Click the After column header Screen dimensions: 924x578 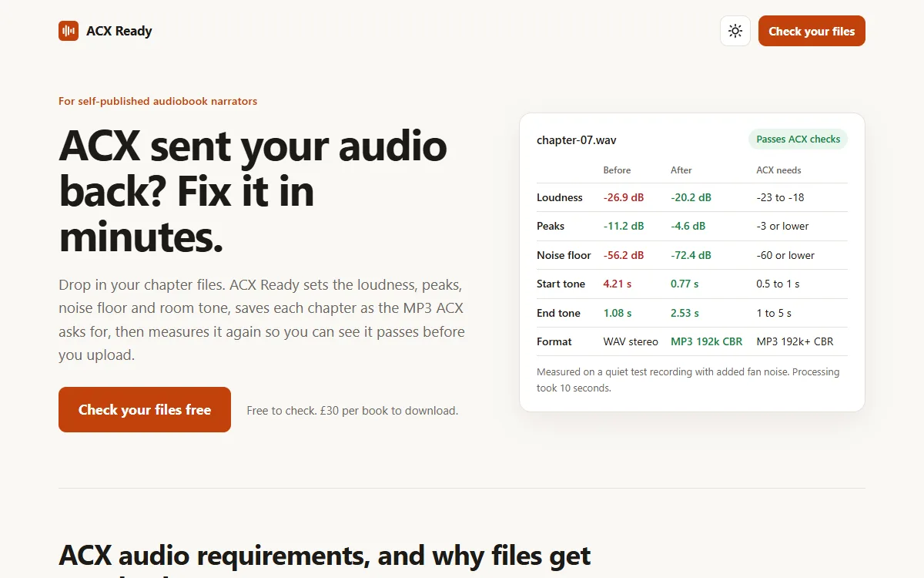coord(681,170)
